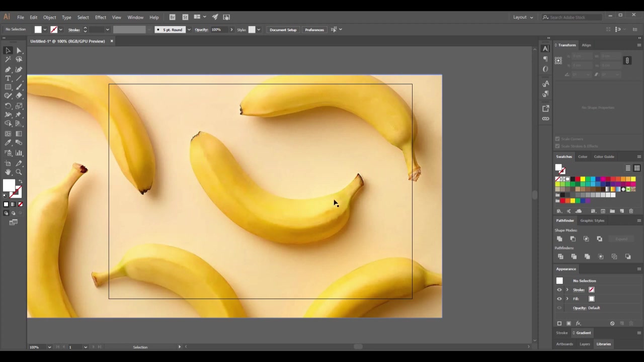The image size is (644, 362).
Task: Open the New Swatch icon in Swatches panel
Action: 622,211
